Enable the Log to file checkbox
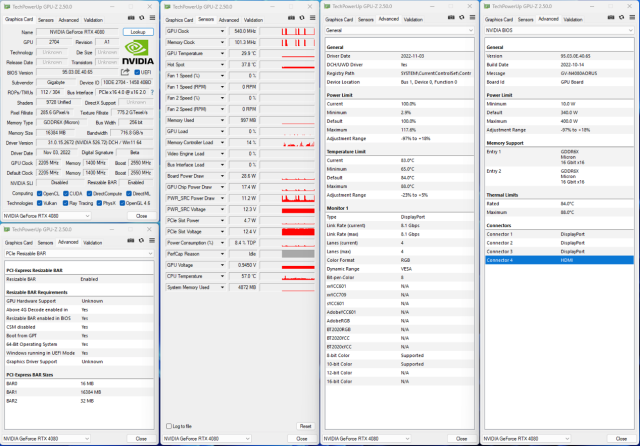 169,426
